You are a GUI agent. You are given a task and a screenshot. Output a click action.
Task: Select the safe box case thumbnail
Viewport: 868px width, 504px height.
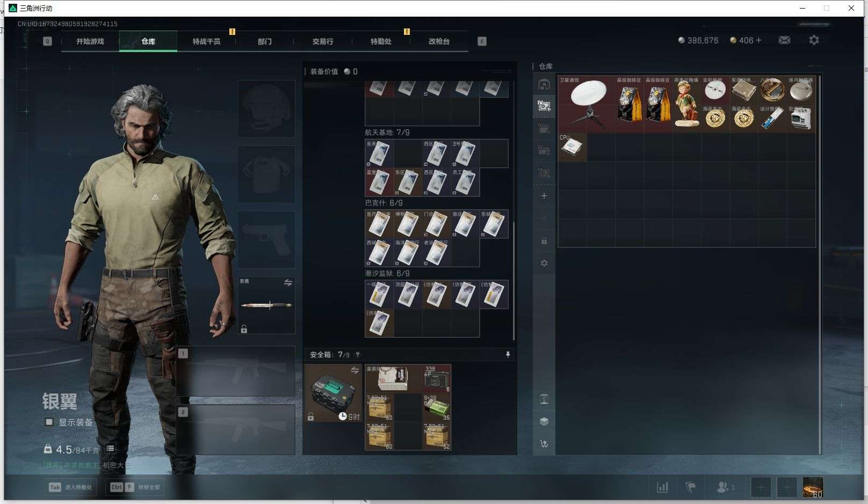point(333,393)
